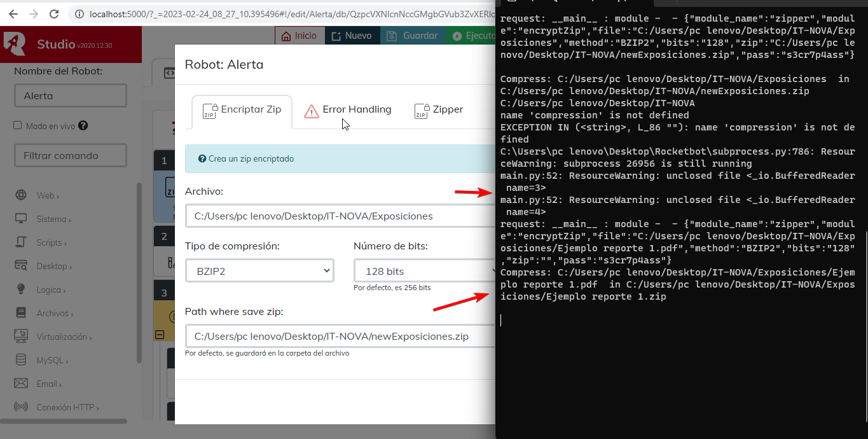Switch to the Error Handling tab
The image size is (868, 439).
coord(348,110)
